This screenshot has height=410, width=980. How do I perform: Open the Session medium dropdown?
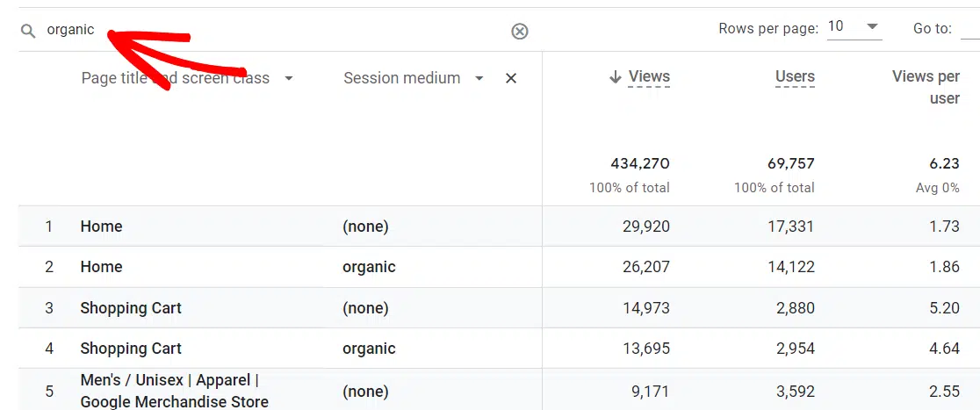tap(479, 78)
